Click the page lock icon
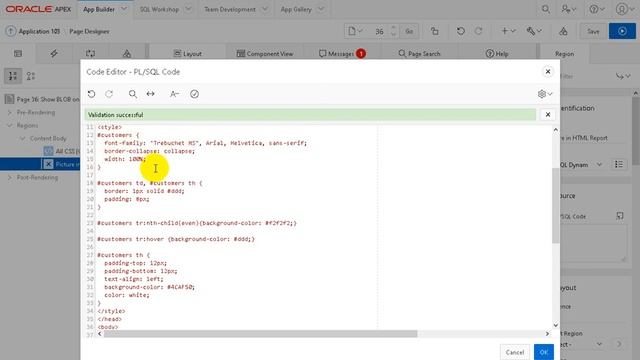This screenshot has width=640, height=360. pos(435,31)
